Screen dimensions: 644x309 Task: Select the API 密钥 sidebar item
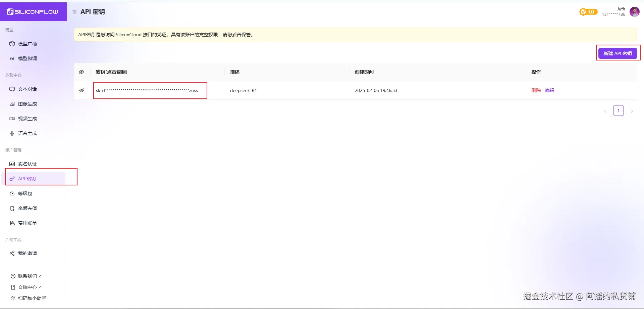click(34, 179)
